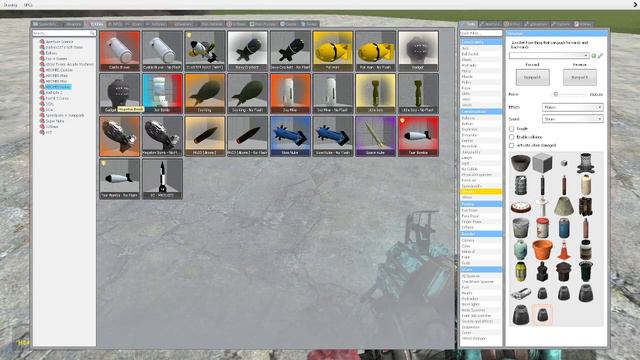Enable the Toggle checkbox
Screen dimensions: 640x360
[x=511, y=129]
